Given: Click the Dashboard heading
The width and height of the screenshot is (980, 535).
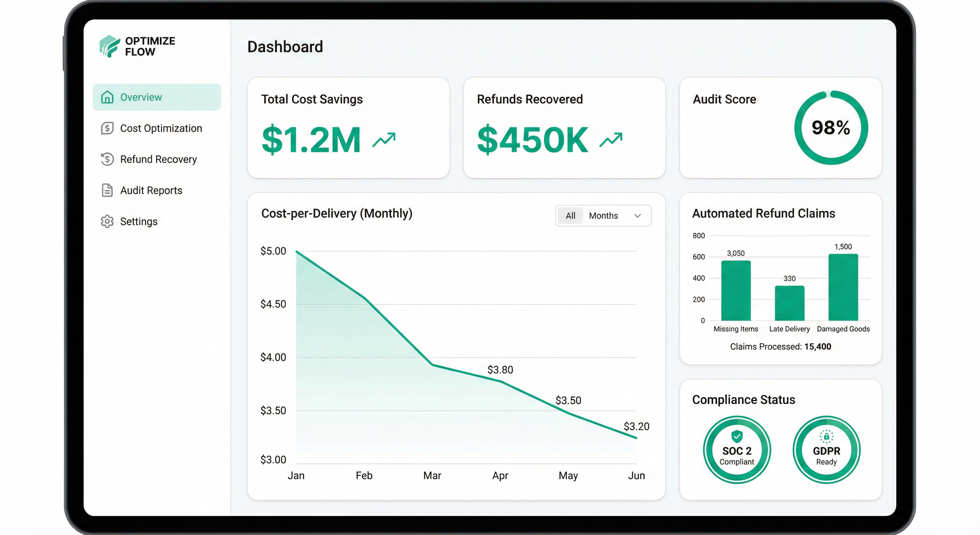Looking at the screenshot, I should 285,47.
